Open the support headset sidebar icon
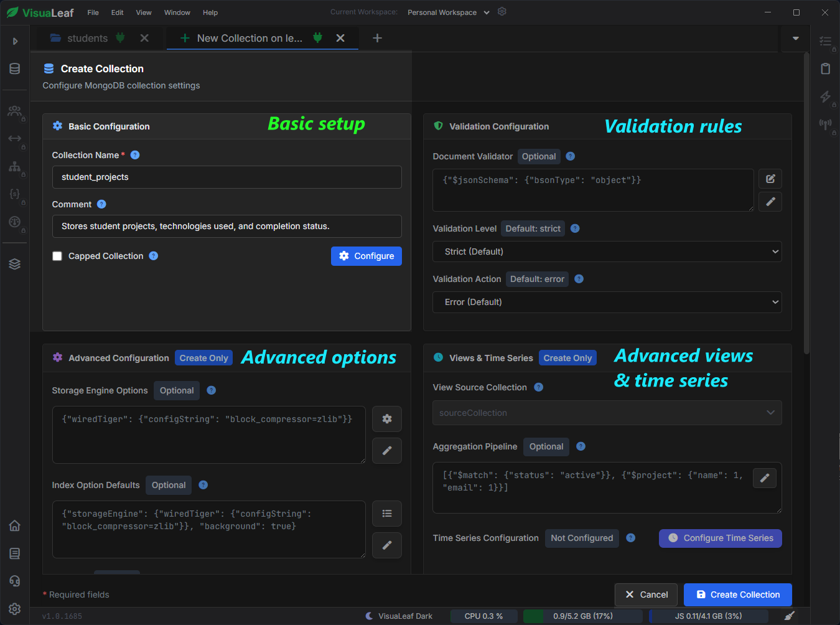 pyautogui.click(x=15, y=581)
